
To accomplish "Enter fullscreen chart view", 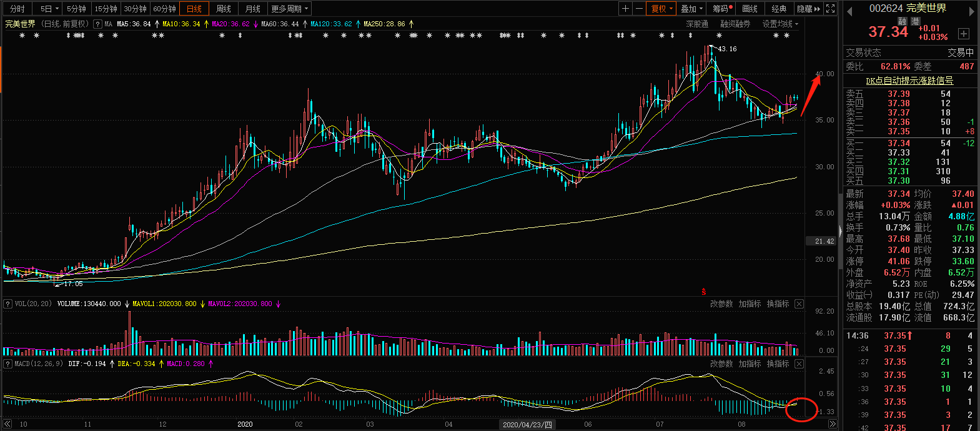I will pyautogui.click(x=830, y=9).
